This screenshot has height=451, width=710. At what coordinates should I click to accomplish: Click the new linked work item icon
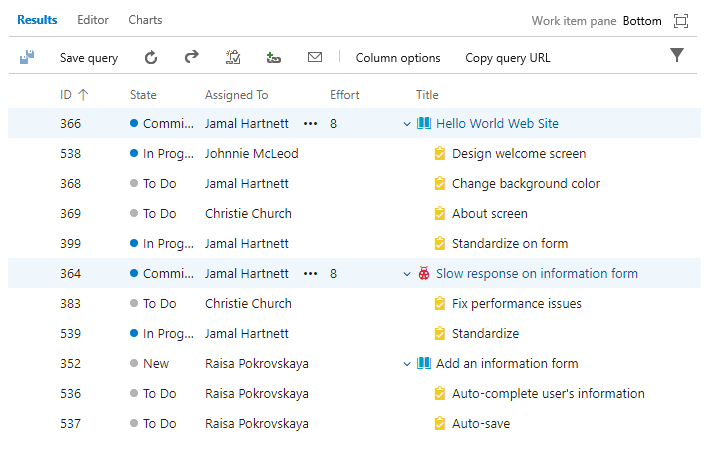point(233,58)
